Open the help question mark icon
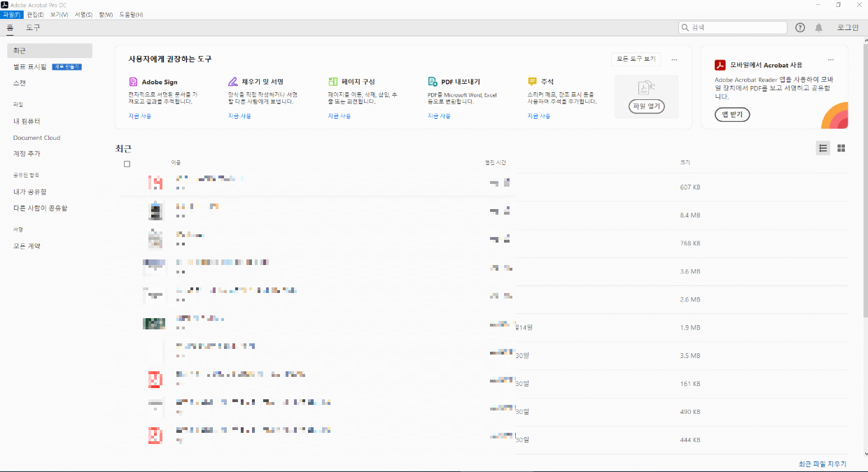Screen dimensions: 868x472 [800, 27]
